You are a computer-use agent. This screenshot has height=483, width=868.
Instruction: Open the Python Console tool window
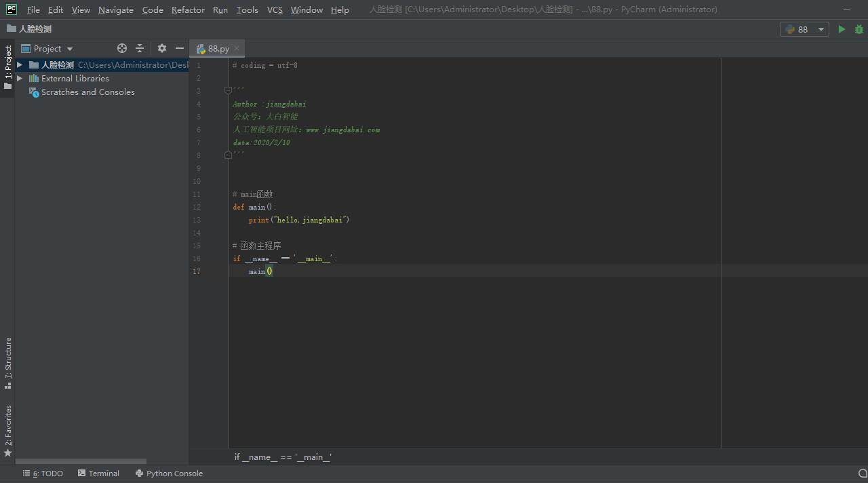[x=169, y=474]
